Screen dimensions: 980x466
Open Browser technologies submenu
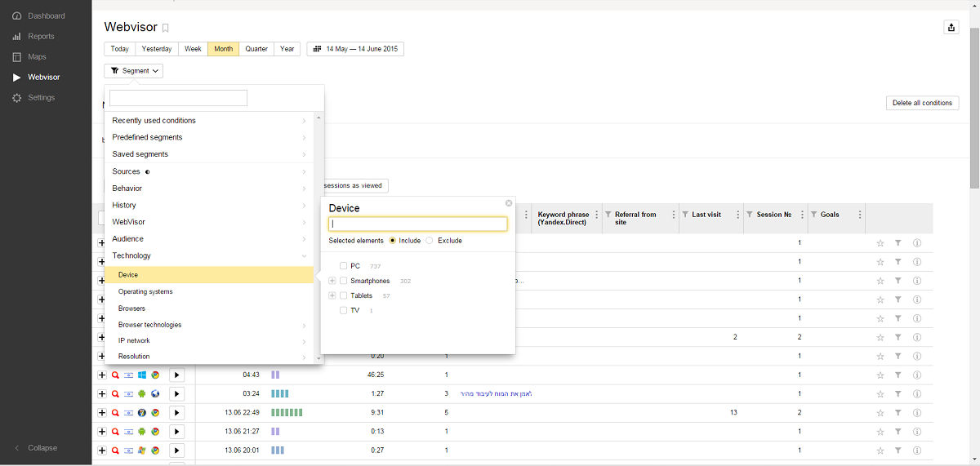pos(210,325)
